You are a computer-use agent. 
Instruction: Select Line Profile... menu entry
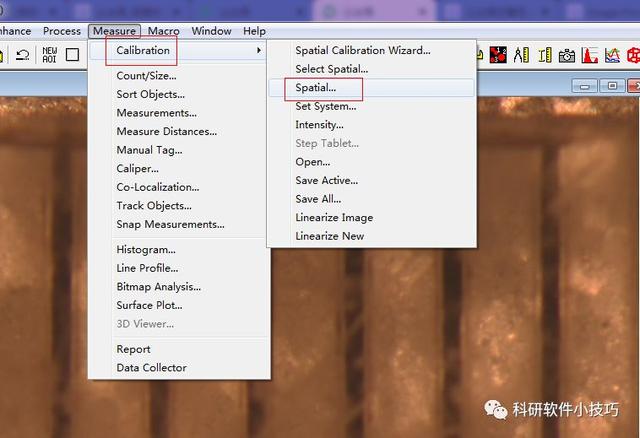point(178,268)
